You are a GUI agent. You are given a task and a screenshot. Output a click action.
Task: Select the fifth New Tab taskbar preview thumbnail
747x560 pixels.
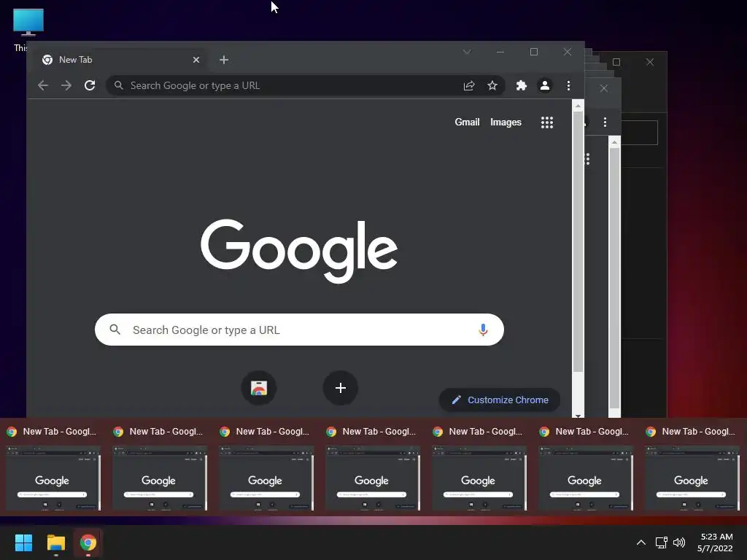(479, 478)
